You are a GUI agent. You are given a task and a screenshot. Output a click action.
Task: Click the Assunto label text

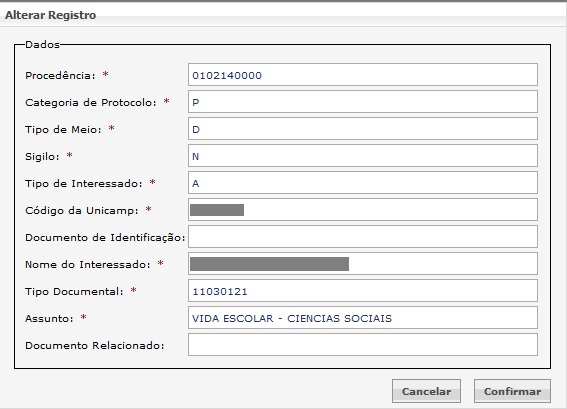49,319
